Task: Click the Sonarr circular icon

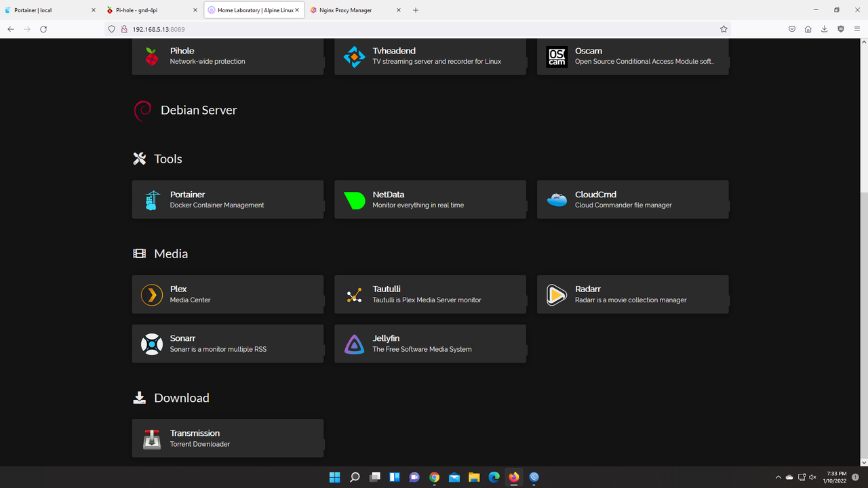Action: (151, 344)
